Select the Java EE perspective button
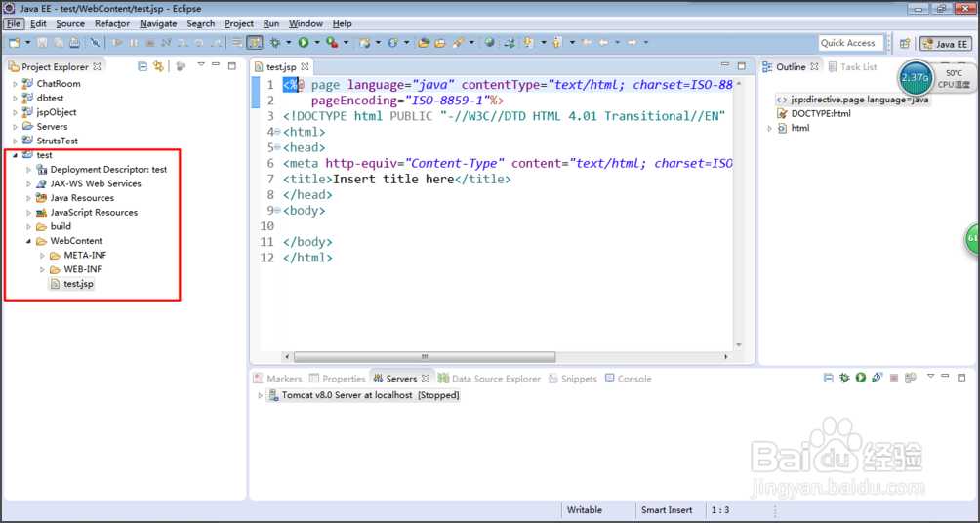Image resolution: width=980 pixels, height=523 pixels. click(945, 44)
